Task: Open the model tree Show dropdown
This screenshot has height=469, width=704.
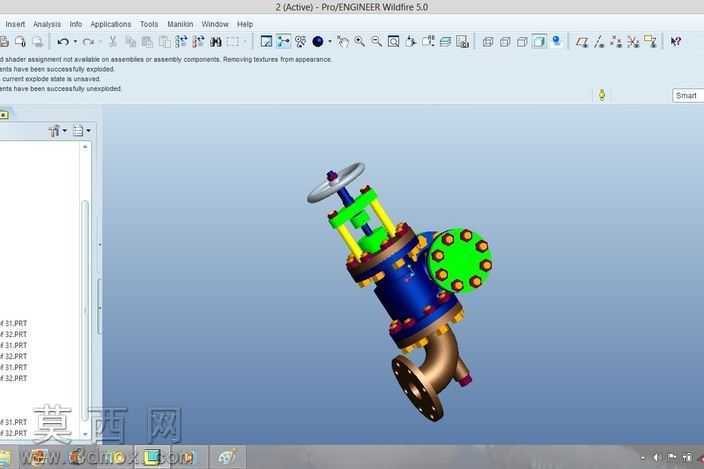Action: tap(81, 131)
